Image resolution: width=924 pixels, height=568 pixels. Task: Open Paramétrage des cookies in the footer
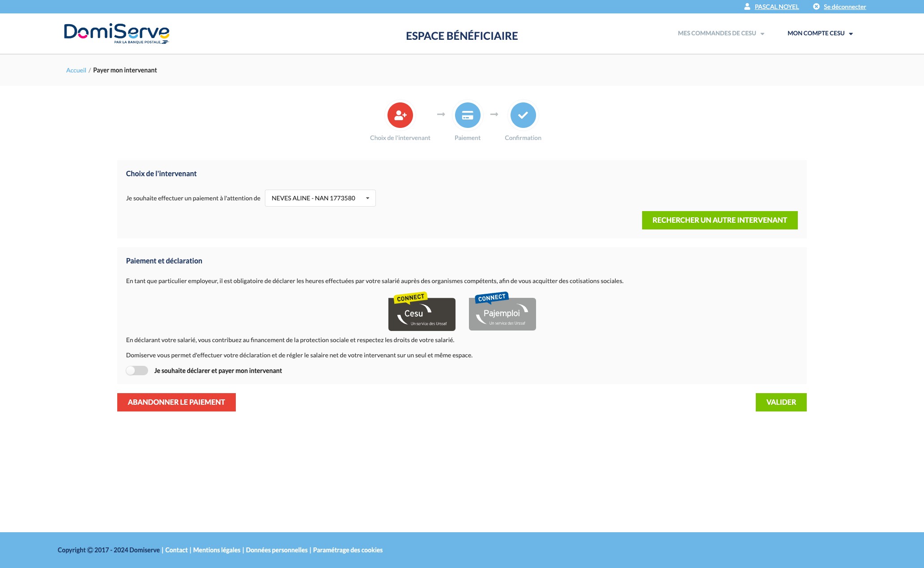(348, 550)
